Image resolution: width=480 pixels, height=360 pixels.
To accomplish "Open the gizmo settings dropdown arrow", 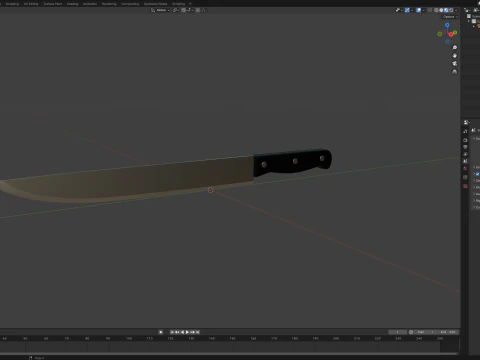I will click(x=412, y=10).
